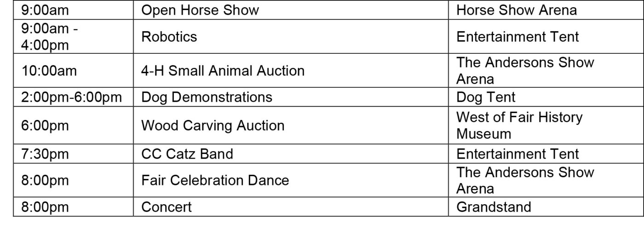Click the 7:30pm time cell

(x=45, y=154)
